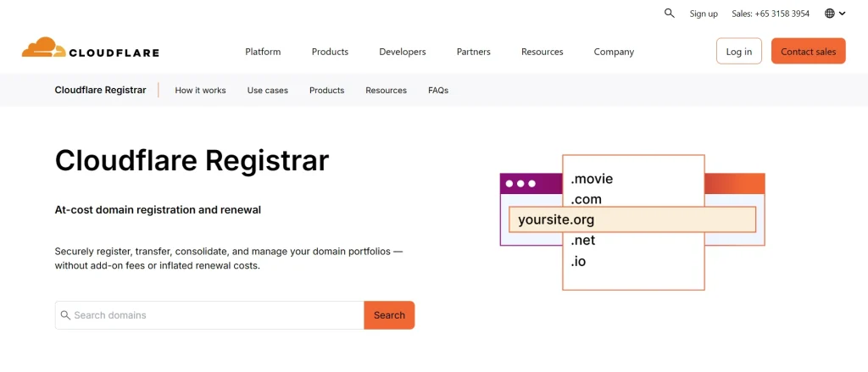Click the Sign up link
Screen dimensions: 868x372
tap(704, 14)
